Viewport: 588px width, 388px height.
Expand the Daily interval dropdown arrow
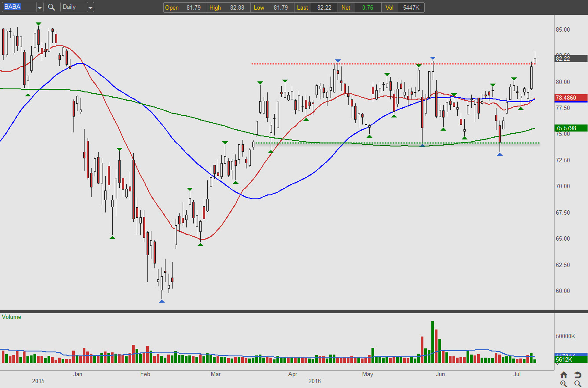[90, 7]
